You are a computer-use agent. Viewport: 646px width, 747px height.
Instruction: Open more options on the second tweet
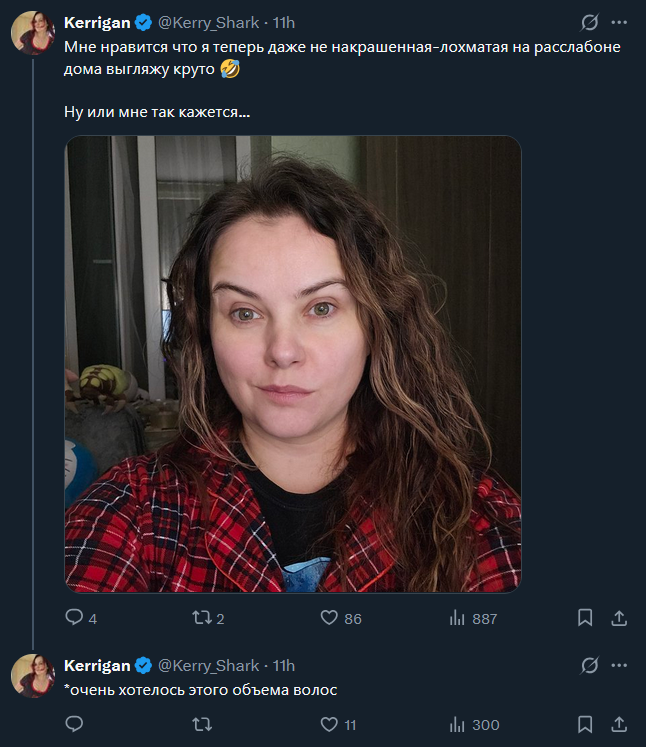618,665
